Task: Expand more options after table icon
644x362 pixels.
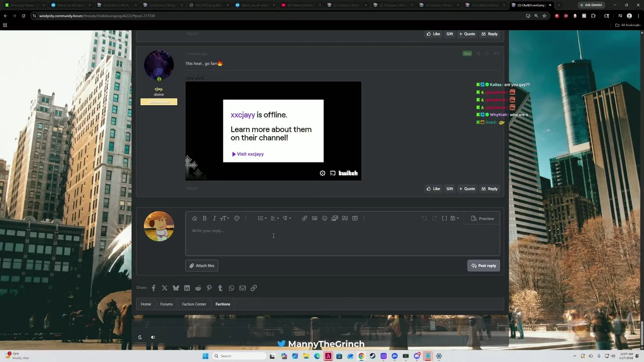Action: pyautogui.click(x=363, y=218)
